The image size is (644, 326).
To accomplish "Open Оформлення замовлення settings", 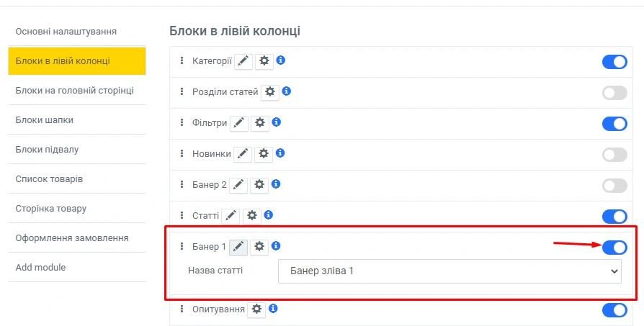I will pyautogui.click(x=72, y=237).
